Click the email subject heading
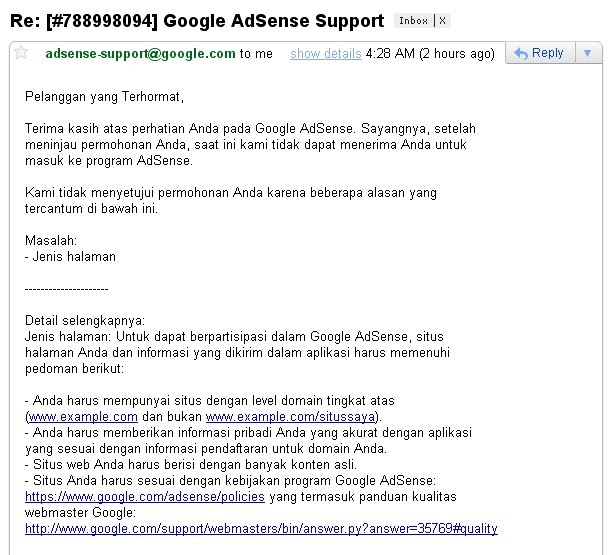This screenshot has width=611, height=555. [x=197, y=21]
